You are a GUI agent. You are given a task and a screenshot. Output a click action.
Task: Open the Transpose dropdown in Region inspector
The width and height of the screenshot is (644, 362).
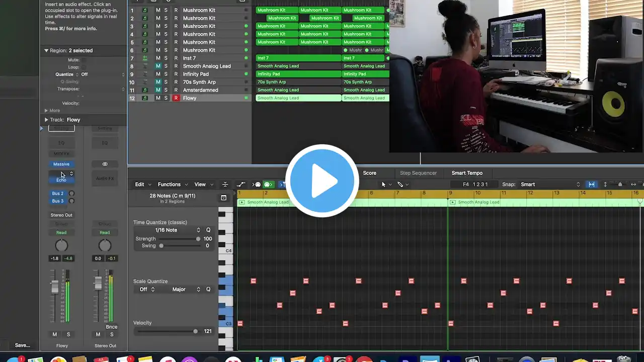[103, 89]
